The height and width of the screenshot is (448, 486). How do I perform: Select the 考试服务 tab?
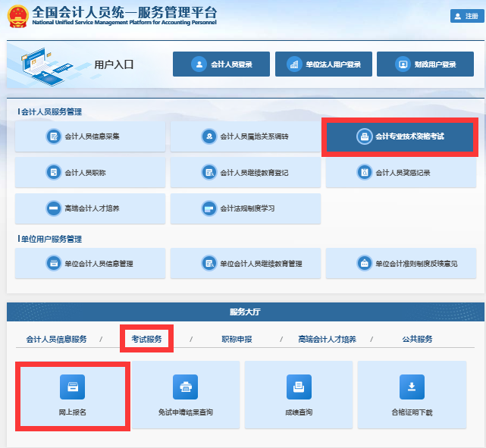click(x=146, y=339)
